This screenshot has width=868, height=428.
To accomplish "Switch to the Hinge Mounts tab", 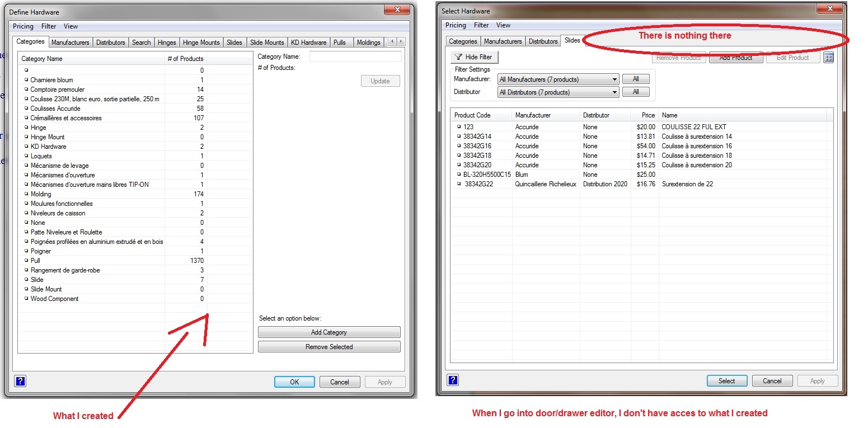I will pyautogui.click(x=201, y=43).
